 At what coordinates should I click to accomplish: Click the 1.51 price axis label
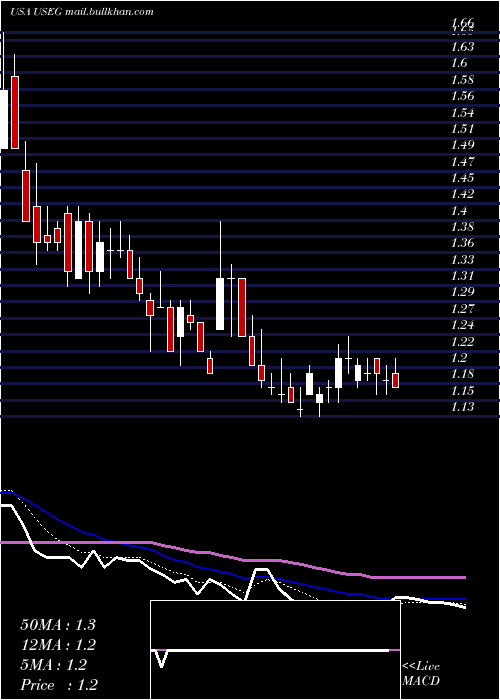coord(462,128)
